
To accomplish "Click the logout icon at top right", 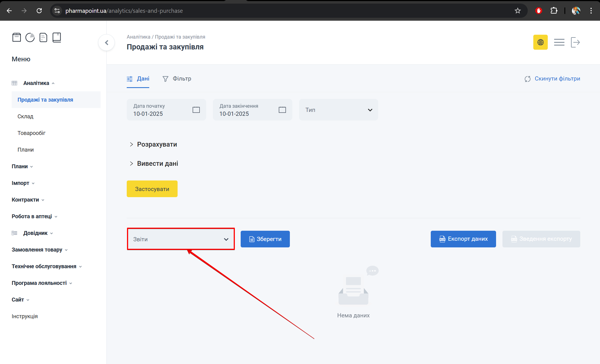I will [575, 42].
